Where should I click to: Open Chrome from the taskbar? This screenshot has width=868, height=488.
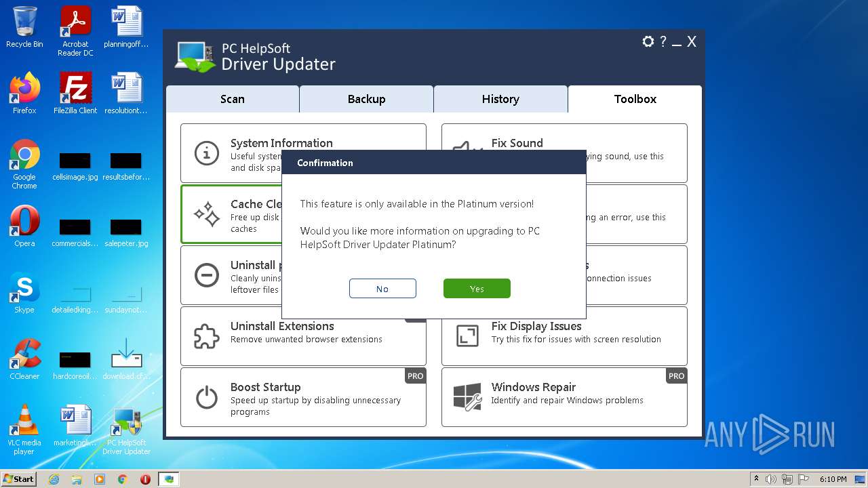click(x=123, y=479)
